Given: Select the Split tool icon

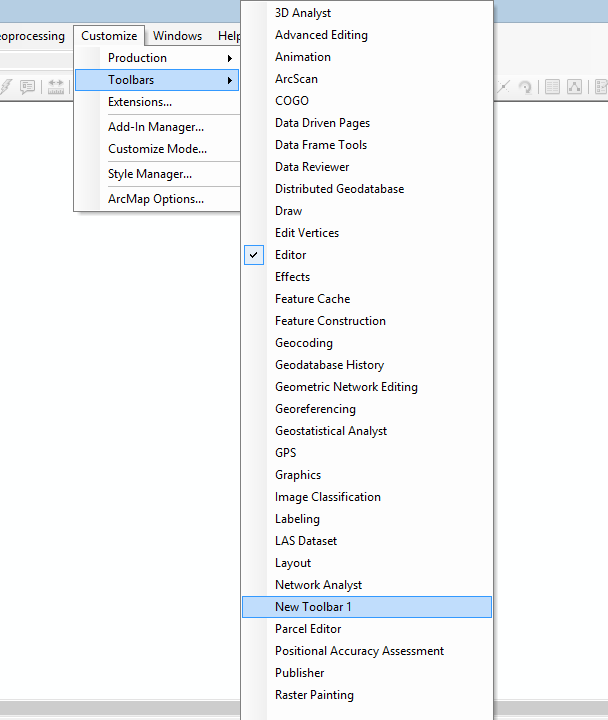Looking at the screenshot, I should 503,86.
